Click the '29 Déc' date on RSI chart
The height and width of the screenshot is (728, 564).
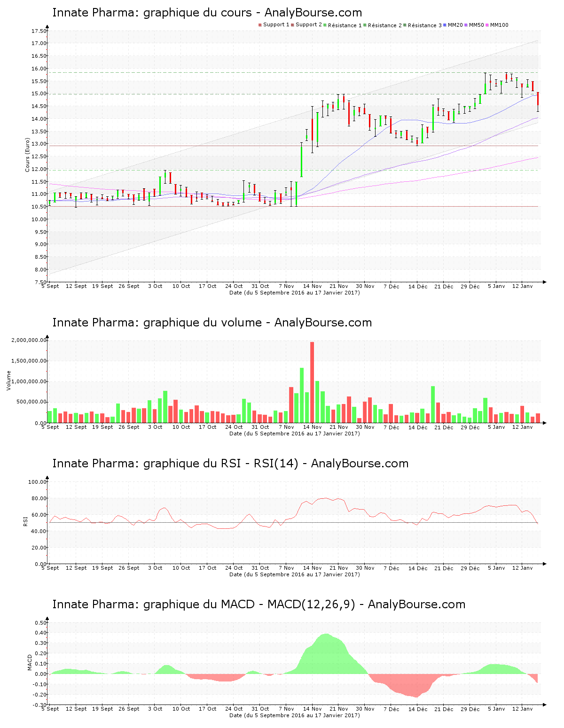tap(470, 568)
